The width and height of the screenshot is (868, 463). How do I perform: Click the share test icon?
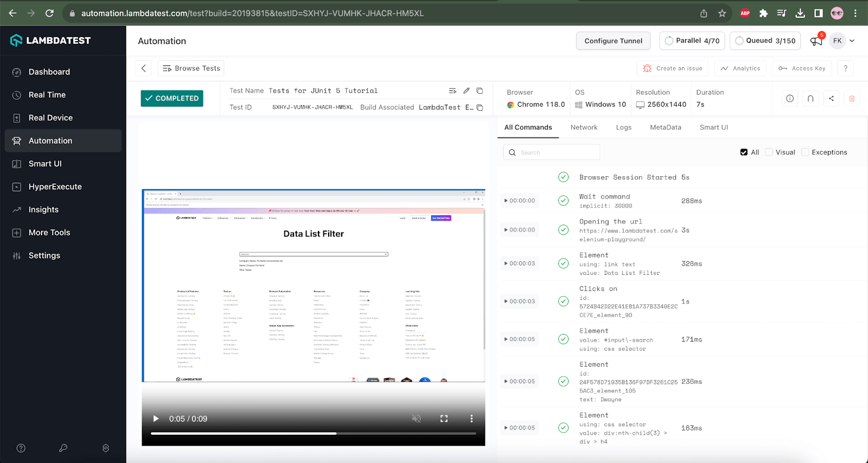click(x=831, y=98)
